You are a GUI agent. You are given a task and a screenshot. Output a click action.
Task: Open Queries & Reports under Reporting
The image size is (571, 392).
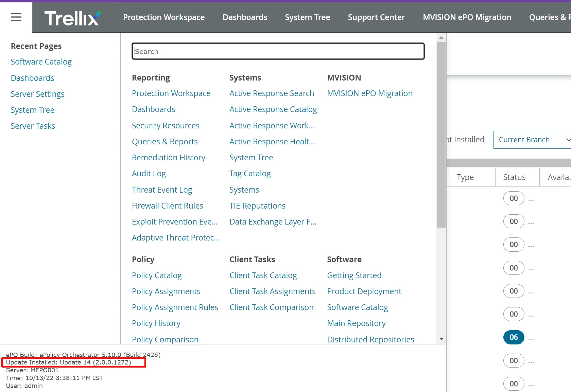point(165,142)
